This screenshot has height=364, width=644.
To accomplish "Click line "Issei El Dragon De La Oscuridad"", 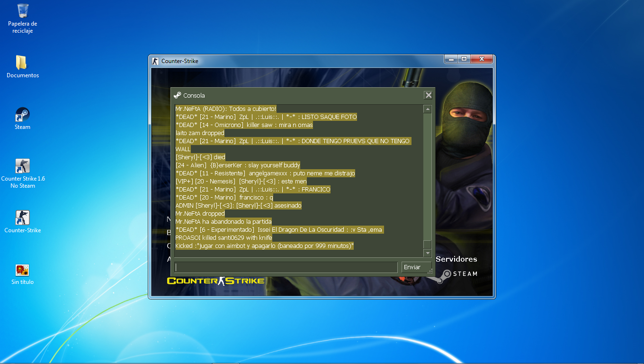I will (x=279, y=230).
